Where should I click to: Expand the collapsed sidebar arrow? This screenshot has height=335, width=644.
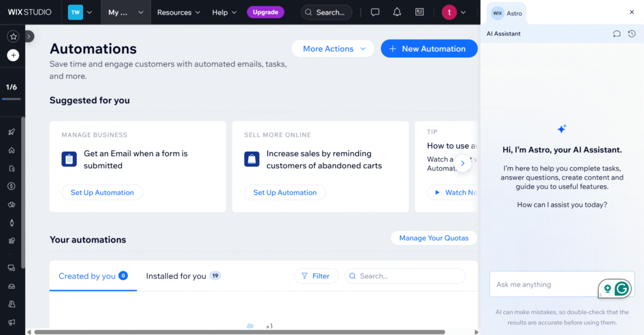[x=30, y=37]
